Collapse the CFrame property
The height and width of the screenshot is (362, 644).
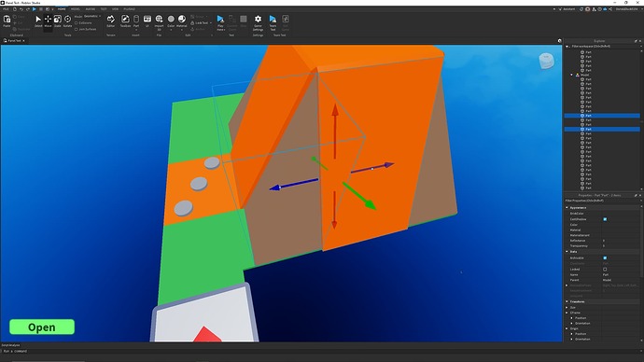pos(567,313)
